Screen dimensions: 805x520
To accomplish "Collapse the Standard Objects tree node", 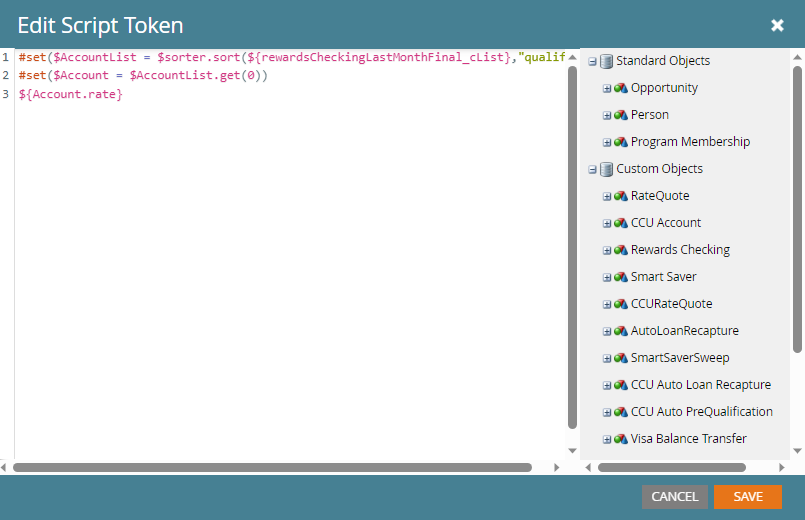I will click(593, 61).
